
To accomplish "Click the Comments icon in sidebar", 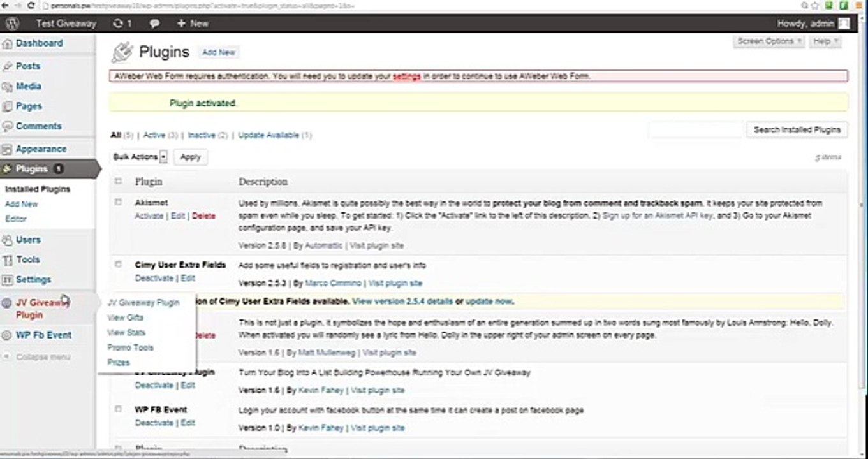I will [7, 126].
